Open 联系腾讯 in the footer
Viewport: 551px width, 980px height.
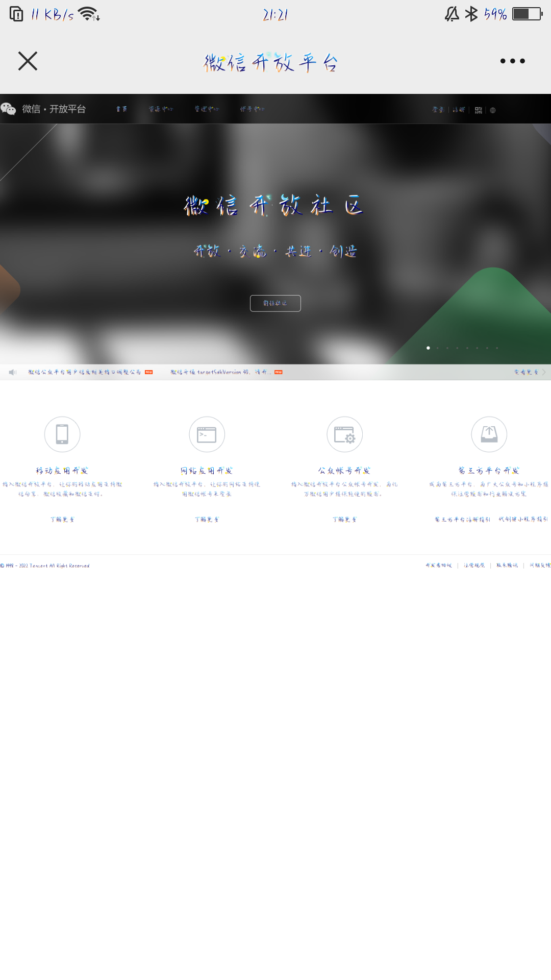[x=507, y=566]
